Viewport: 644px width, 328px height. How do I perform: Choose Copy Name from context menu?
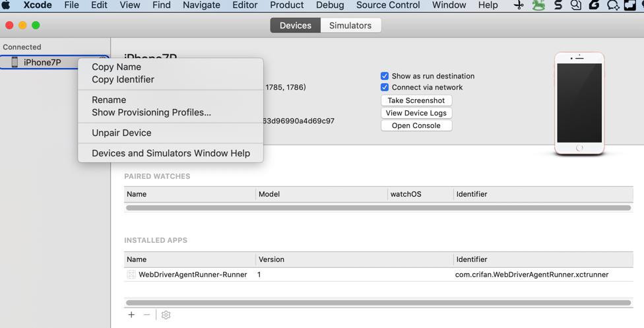(x=116, y=67)
